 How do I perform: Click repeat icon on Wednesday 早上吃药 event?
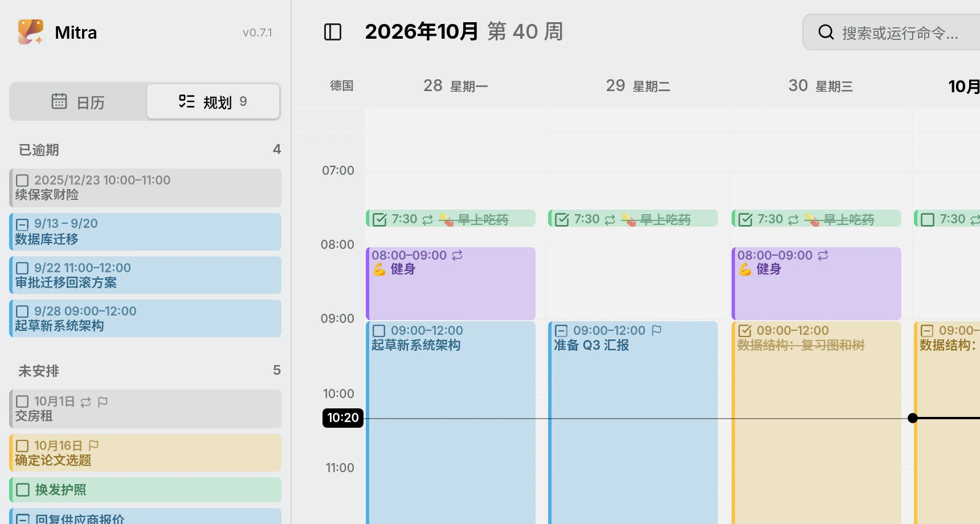(794, 220)
